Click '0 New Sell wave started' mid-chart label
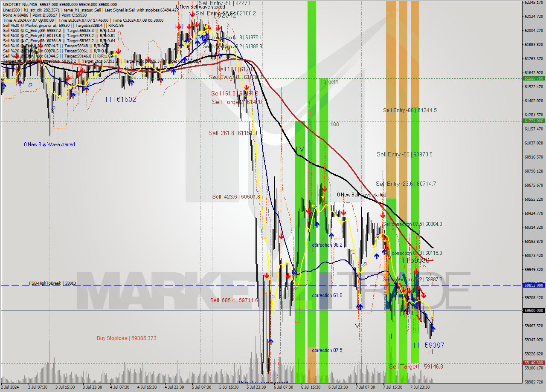 click(362, 195)
